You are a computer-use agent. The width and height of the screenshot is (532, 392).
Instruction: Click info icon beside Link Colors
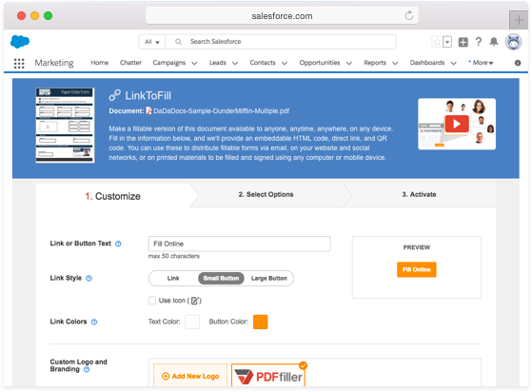click(94, 322)
